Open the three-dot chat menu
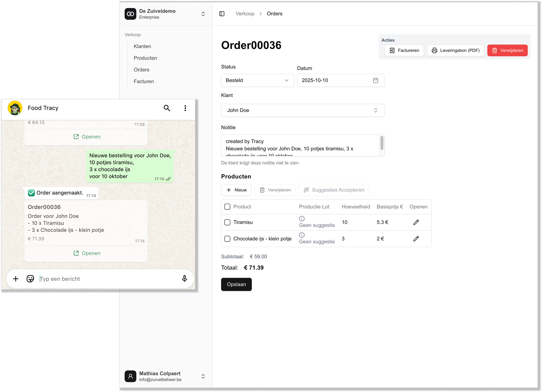This screenshot has width=542, height=392. pyautogui.click(x=185, y=108)
